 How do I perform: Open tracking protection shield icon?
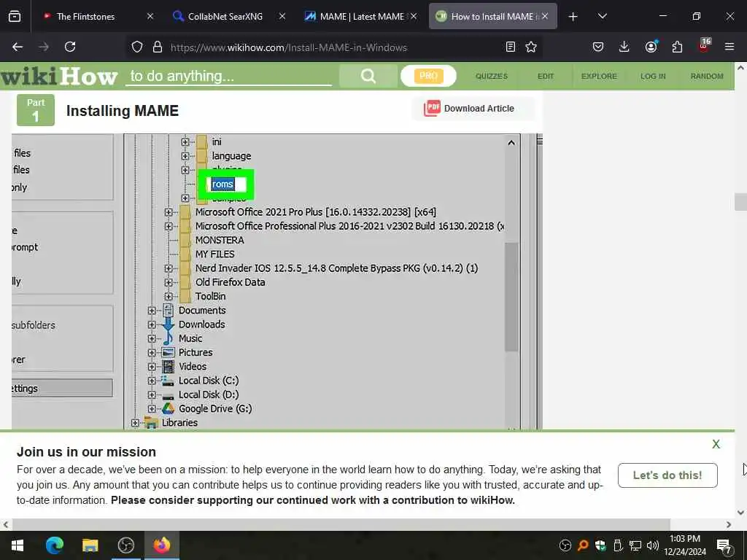pos(137,47)
